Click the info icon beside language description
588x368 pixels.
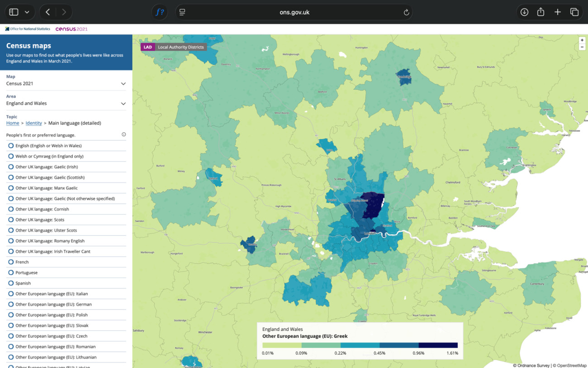[123, 134]
